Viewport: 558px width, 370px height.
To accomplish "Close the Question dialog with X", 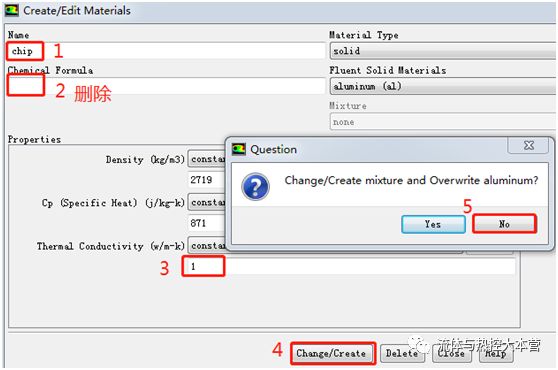I will [x=529, y=145].
